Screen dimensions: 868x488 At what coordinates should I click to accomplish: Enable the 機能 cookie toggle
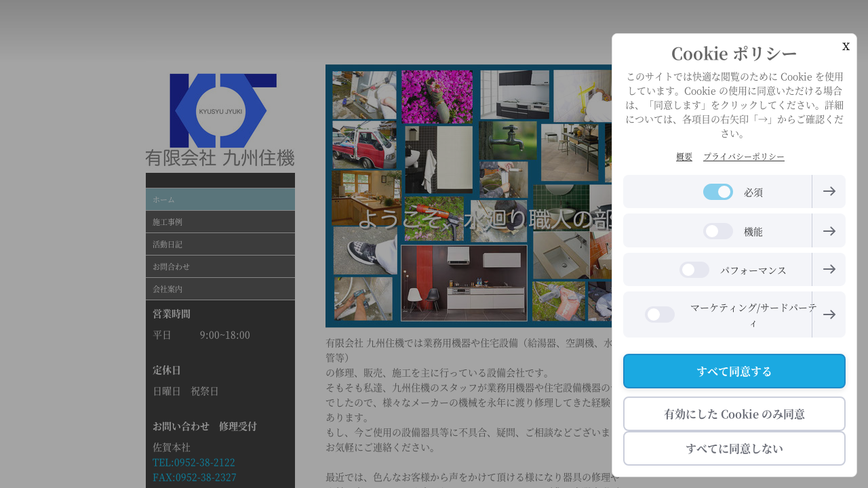click(x=717, y=231)
